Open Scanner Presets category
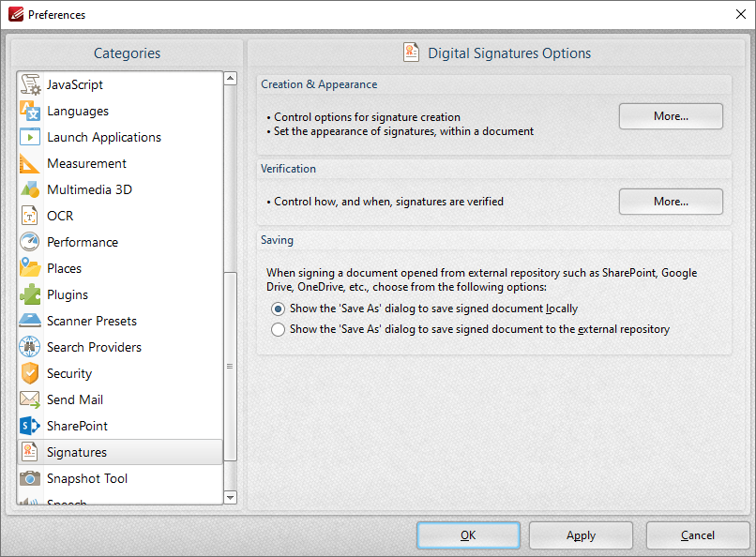 (x=121, y=321)
